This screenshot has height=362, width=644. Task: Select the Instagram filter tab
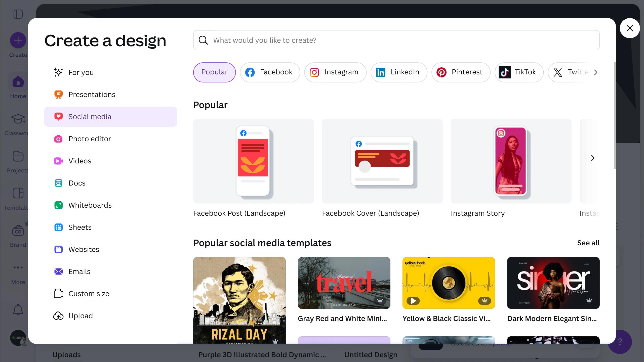[335, 72]
